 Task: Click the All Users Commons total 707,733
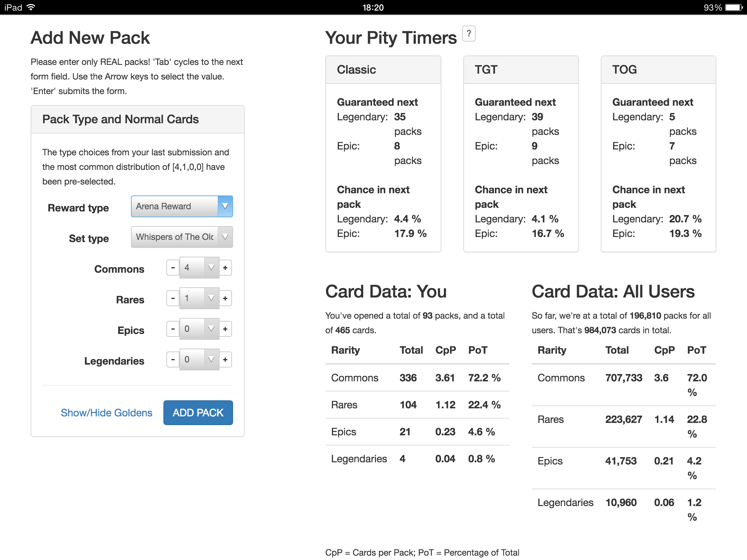point(624,378)
